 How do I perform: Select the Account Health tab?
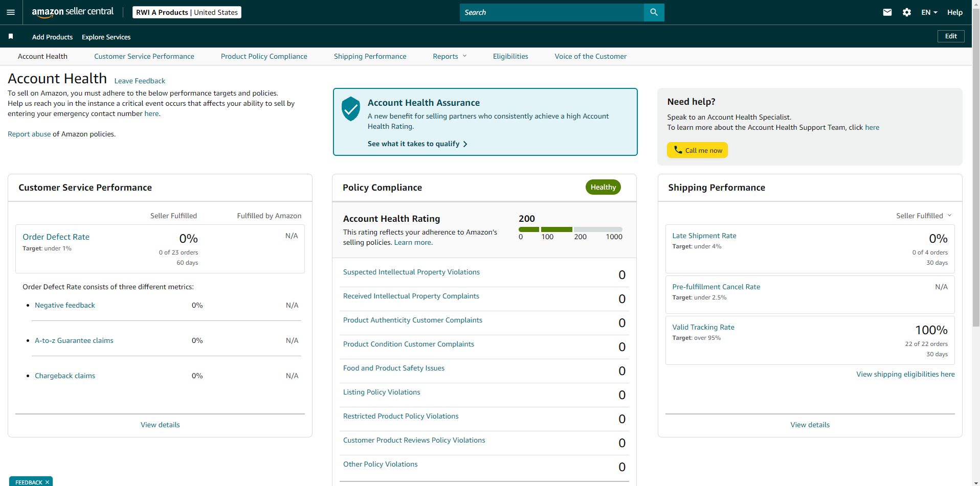[x=42, y=56]
